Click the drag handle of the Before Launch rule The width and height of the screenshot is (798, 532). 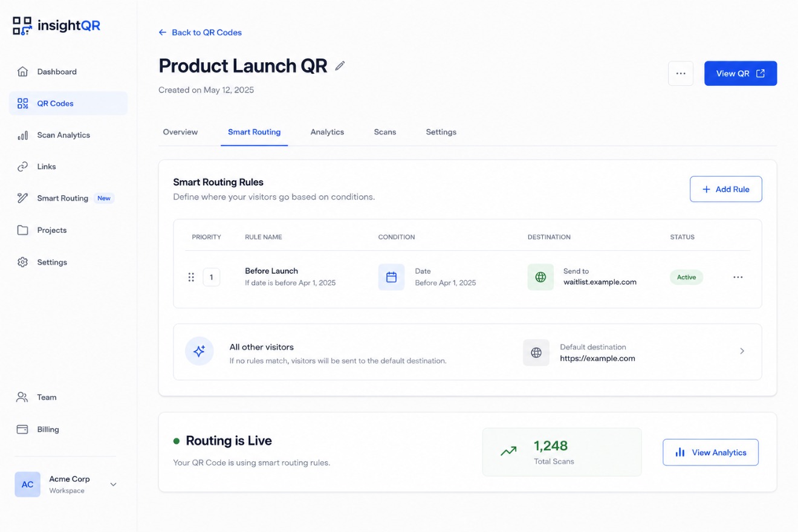pyautogui.click(x=191, y=277)
